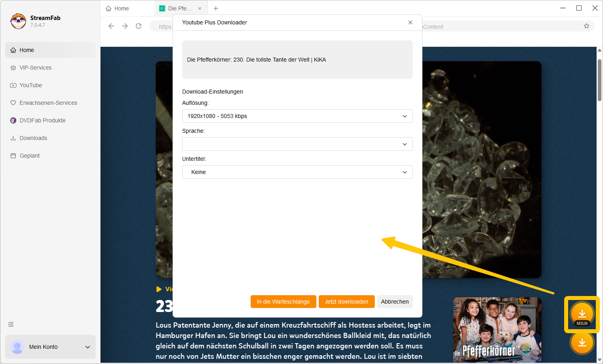Click the video title text in dialog
Viewport: 603px width, 364px height.
click(x=256, y=60)
